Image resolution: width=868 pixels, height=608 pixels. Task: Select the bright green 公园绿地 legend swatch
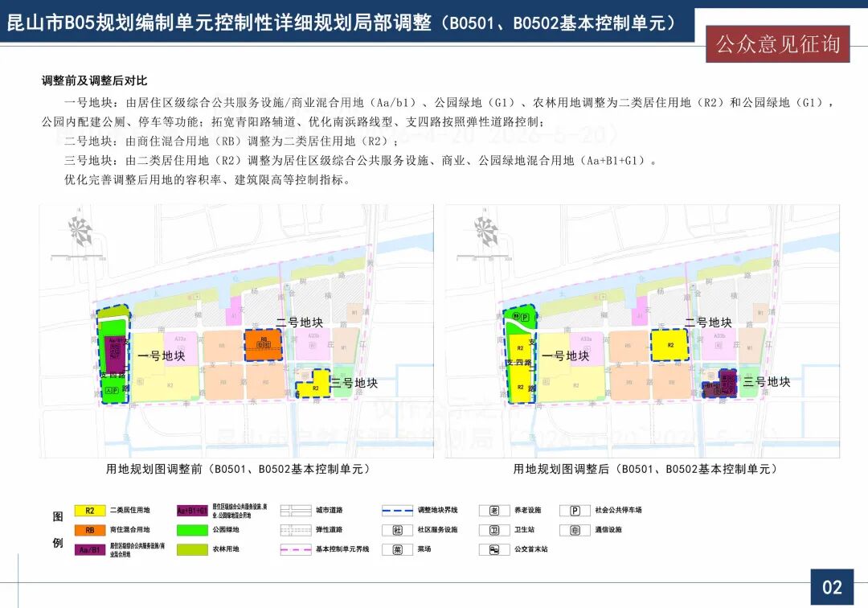click(193, 530)
